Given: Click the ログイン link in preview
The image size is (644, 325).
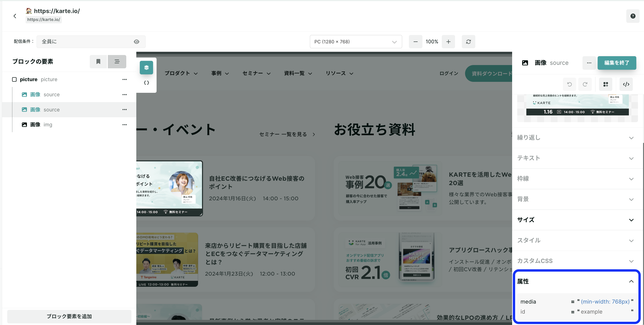Looking at the screenshot, I should click(x=449, y=73).
